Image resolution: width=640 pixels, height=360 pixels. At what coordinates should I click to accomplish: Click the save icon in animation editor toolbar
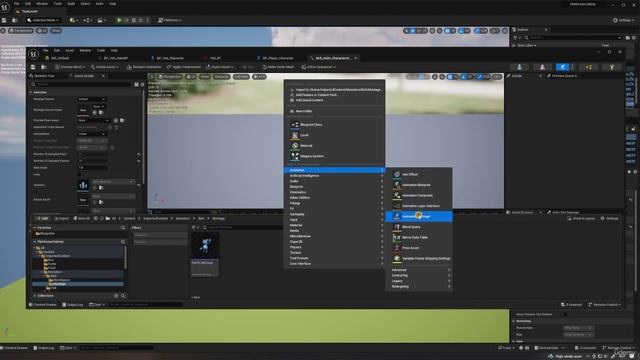tap(33, 67)
